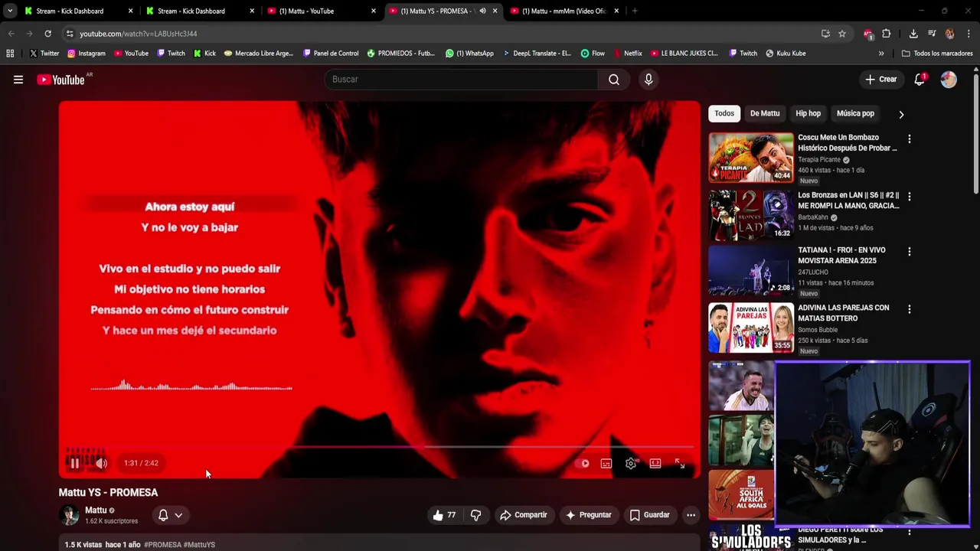This screenshot has height=551, width=980.
Task: Toggle subtitles with the captions icon
Action: point(606,463)
